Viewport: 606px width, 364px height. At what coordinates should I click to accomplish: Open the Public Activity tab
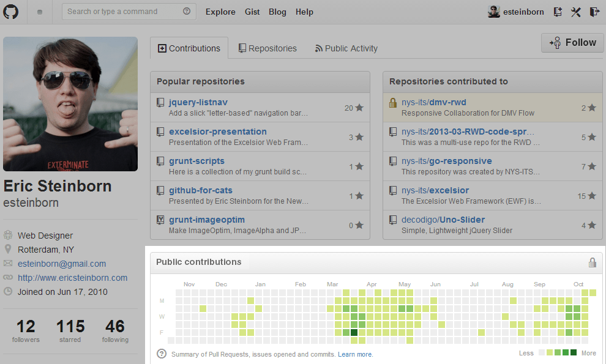(346, 48)
